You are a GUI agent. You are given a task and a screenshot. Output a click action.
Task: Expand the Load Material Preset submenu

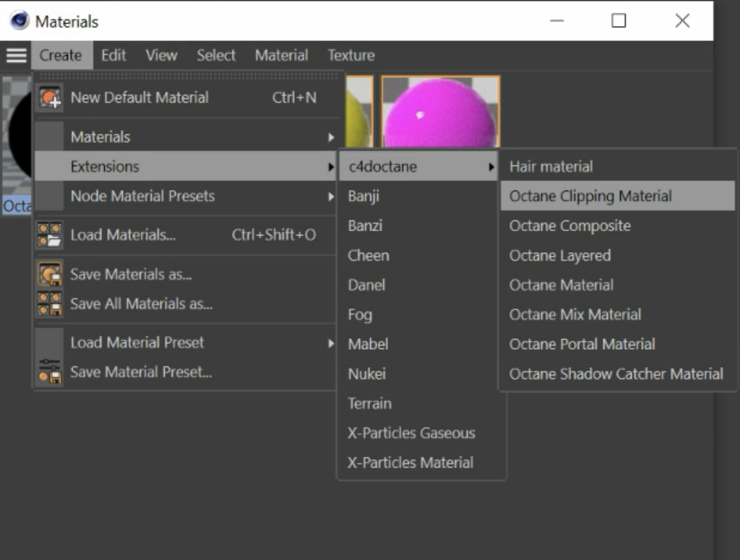click(x=331, y=343)
